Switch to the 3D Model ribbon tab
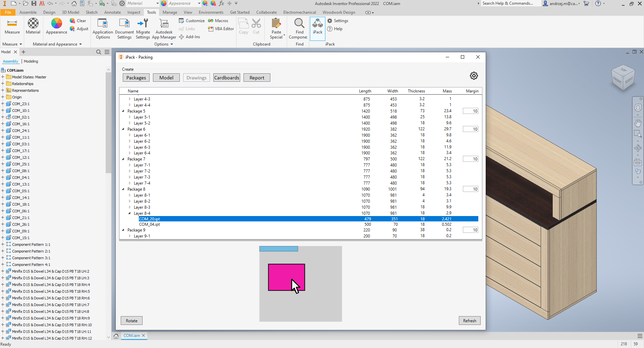The height and width of the screenshot is (348, 644). pyautogui.click(x=70, y=12)
